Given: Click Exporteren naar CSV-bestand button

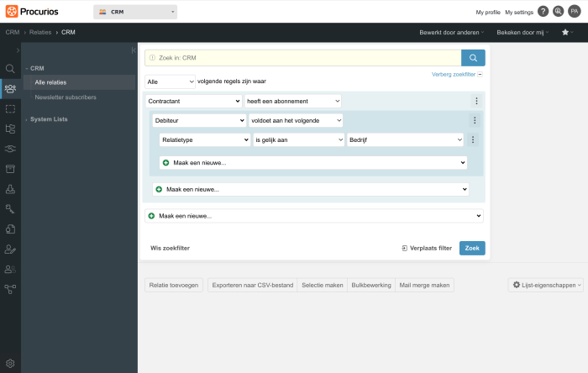Looking at the screenshot, I should click(x=252, y=286).
